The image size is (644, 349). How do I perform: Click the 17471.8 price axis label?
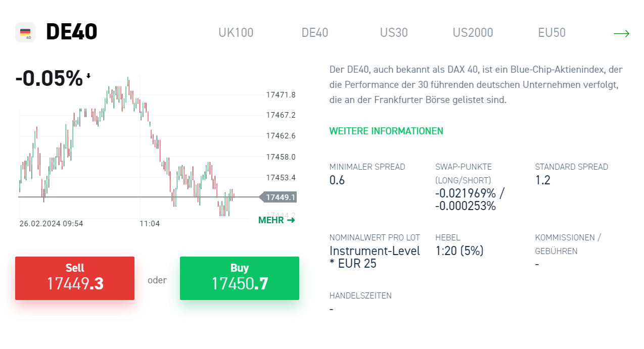click(x=281, y=94)
